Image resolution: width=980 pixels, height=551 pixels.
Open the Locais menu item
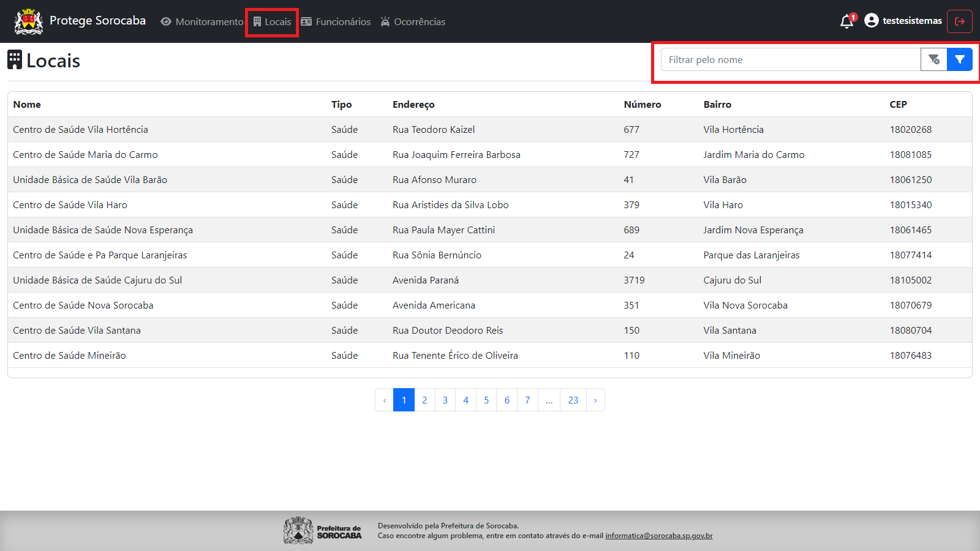point(272,21)
